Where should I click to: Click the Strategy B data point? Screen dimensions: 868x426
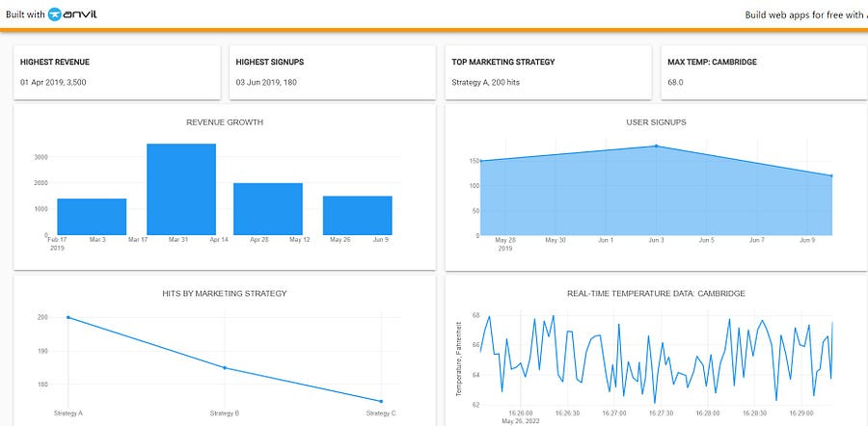pyautogui.click(x=225, y=368)
